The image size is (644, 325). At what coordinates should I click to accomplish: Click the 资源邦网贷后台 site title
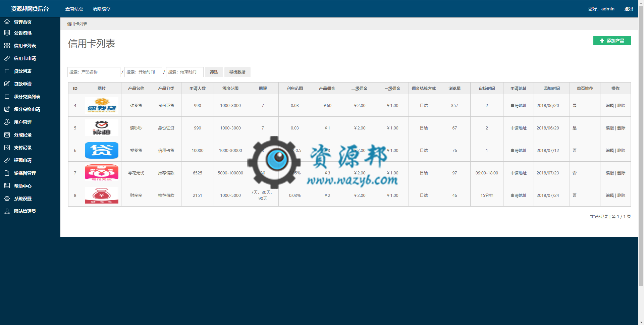click(x=30, y=9)
